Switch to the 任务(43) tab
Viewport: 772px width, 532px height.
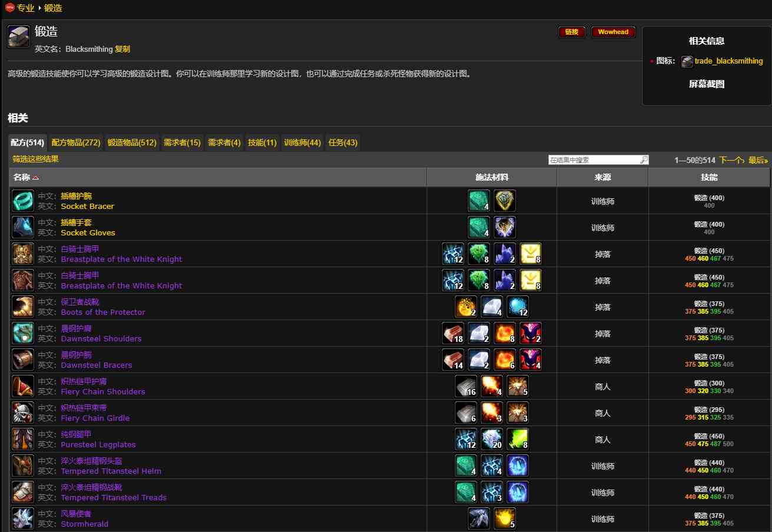click(343, 142)
